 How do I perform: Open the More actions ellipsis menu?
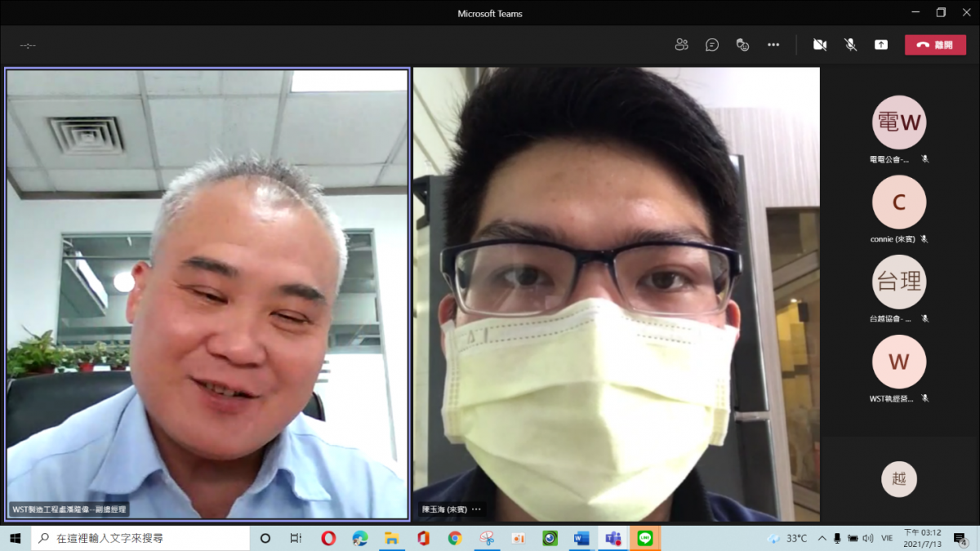[x=773, y=45]
